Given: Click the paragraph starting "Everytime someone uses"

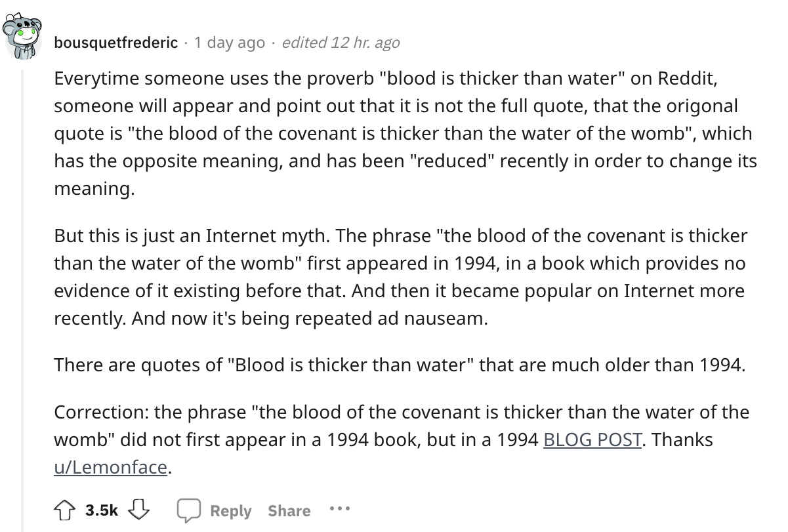Looking at the screenshot, I should point(394,134).
